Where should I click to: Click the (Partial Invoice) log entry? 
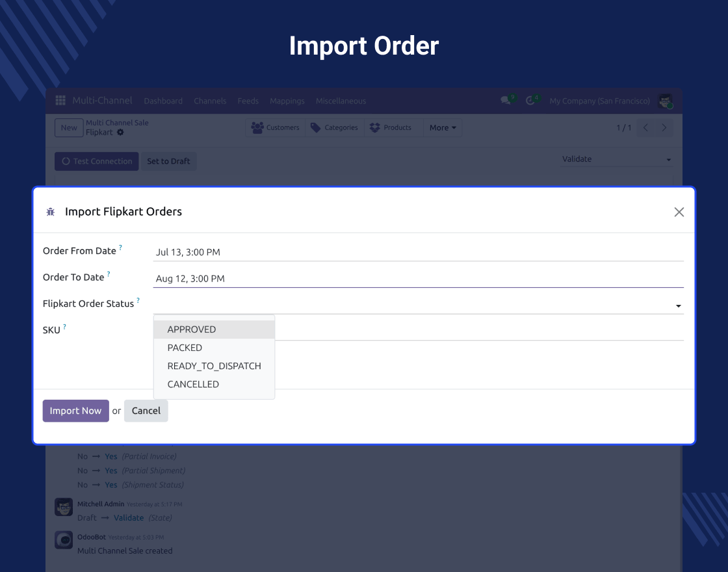click(149, 456)
